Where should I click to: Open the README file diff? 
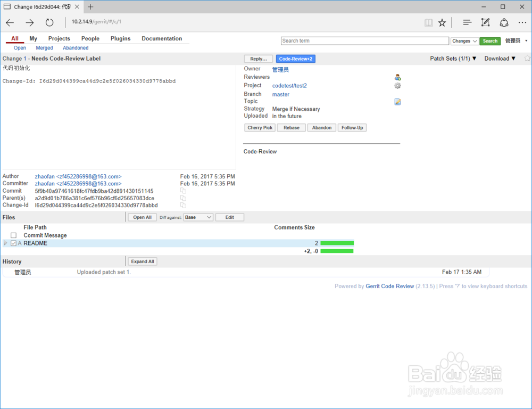pos(35,243)
